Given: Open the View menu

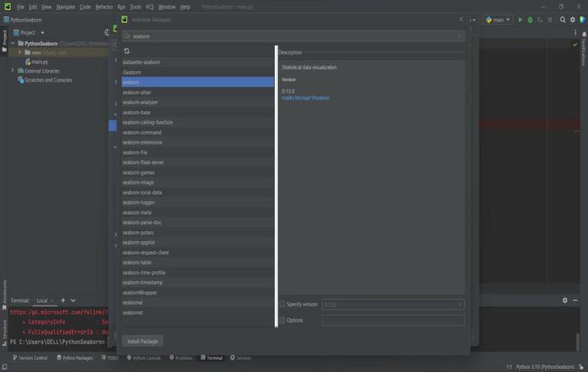Looking at the screenshot, I should click(x=47, y=7).
